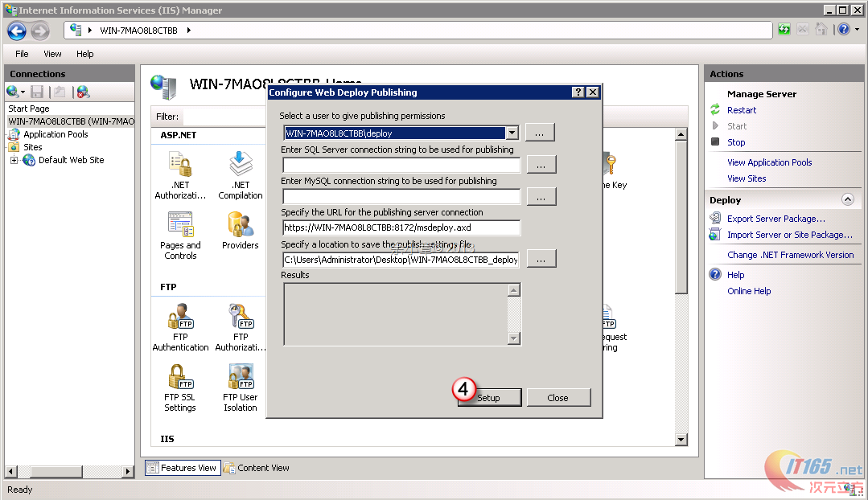Open the small arrow beside Help toolbar icon
This screenshot has width=868, height=500.
pyautogui.click(x=857, y=29)
